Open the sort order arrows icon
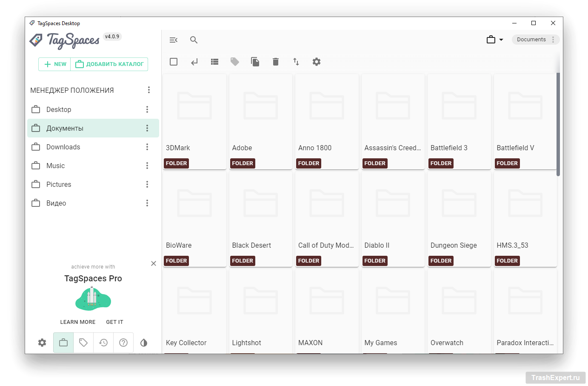 [x=296, y=62]
